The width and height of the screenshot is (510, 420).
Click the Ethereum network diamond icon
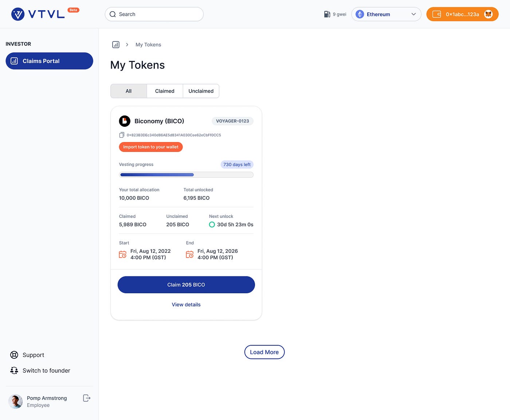pos(360,14)
